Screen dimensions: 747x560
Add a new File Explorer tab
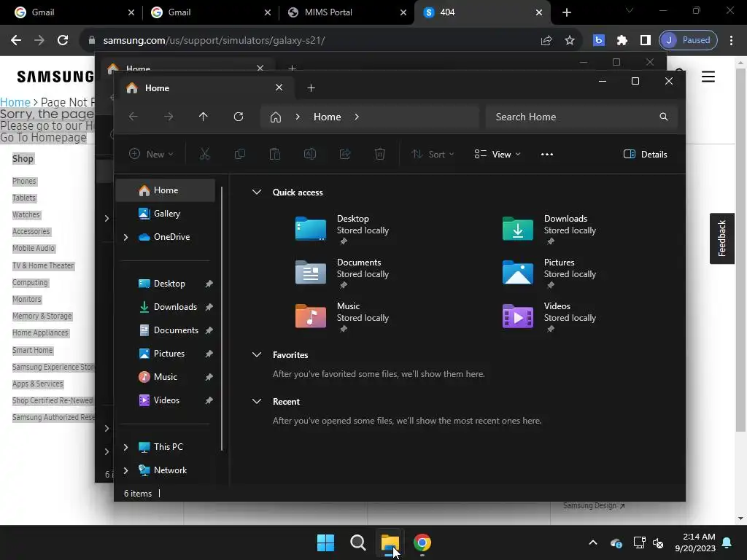click(x=311, y=87)
